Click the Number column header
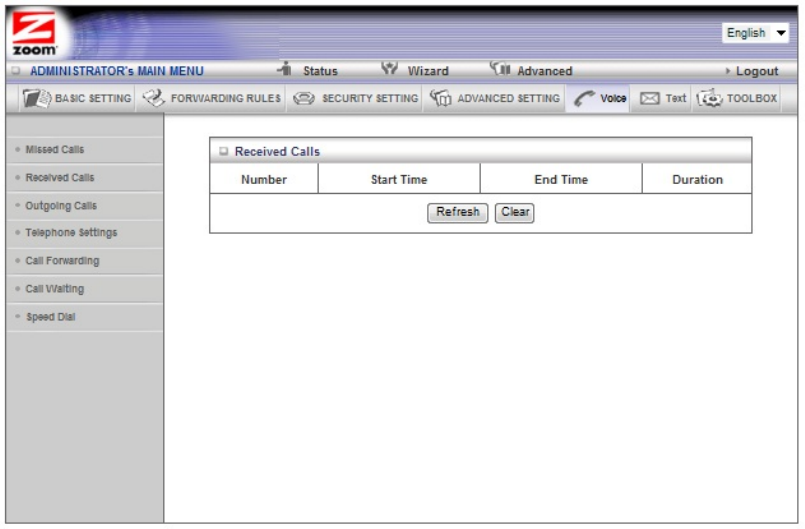Viewport: 805px width, 529px height. (264, 179)
